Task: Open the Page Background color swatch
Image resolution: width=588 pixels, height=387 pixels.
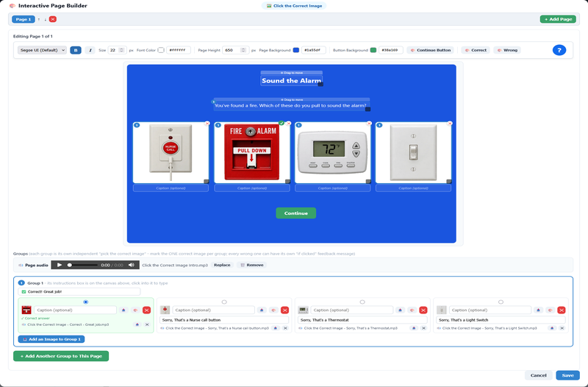Action: 296,50
